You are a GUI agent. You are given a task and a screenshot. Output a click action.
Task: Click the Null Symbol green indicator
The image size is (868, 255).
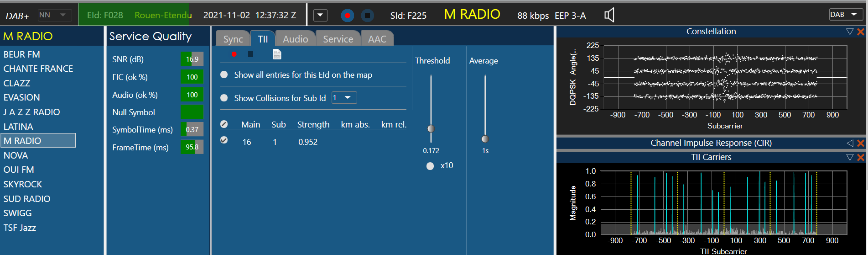192,112
